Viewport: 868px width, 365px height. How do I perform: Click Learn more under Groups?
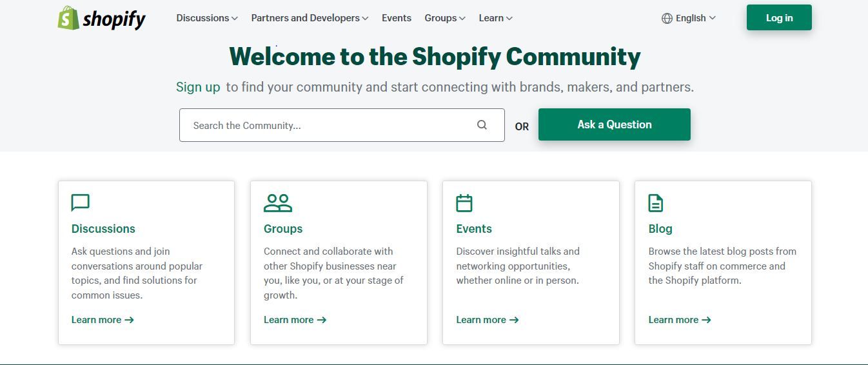[x=295, y=320]
